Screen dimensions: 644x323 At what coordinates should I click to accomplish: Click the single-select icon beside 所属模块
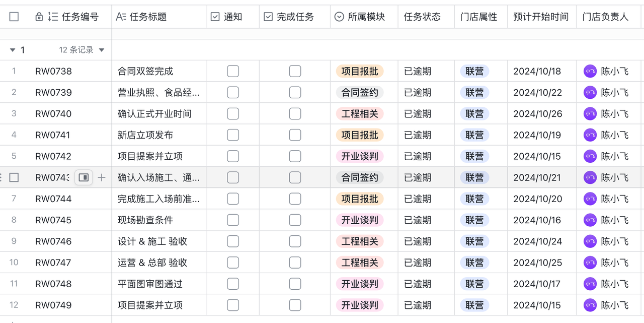coord(339,17)
